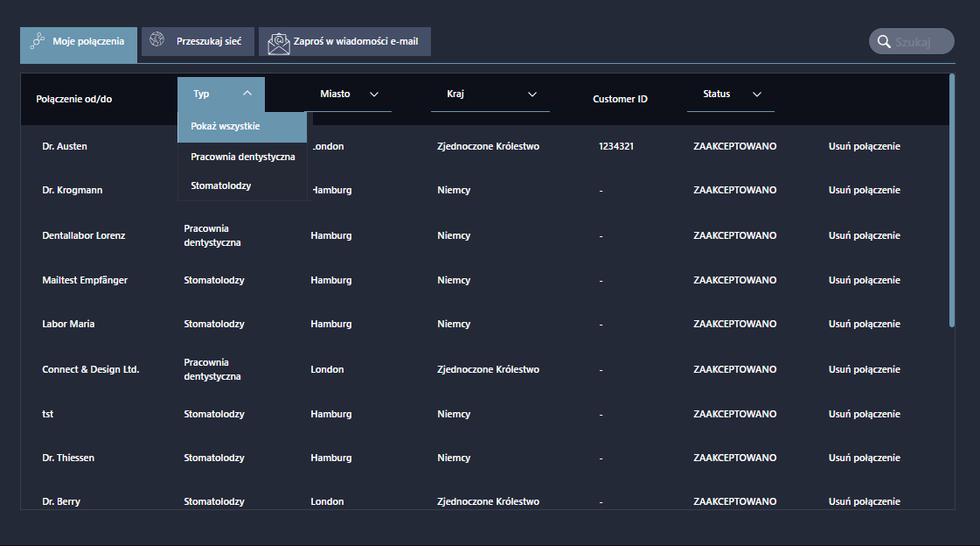Click Usuń połączenie for Dentallabor Lorenz

[864, 235]
